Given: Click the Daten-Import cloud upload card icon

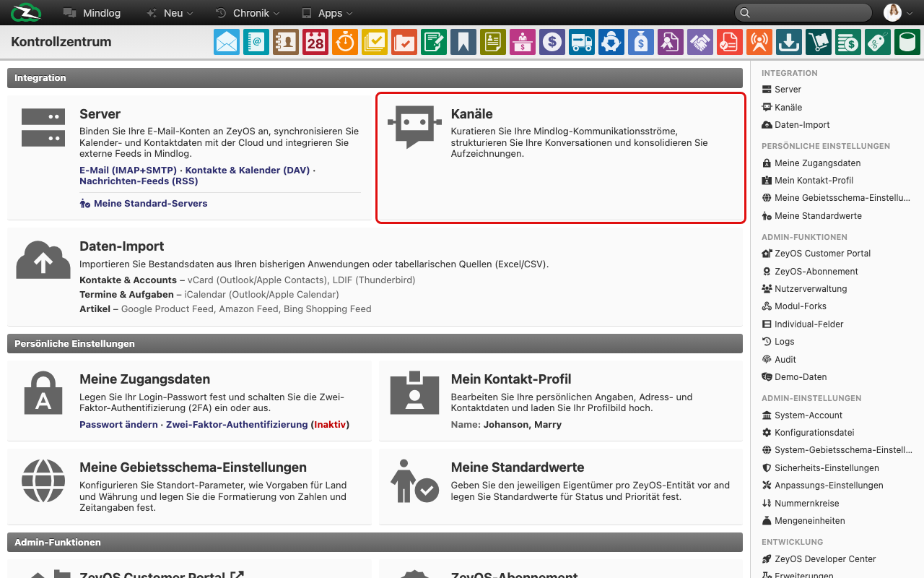Looking at the screenshot, I should coord(43,260).
